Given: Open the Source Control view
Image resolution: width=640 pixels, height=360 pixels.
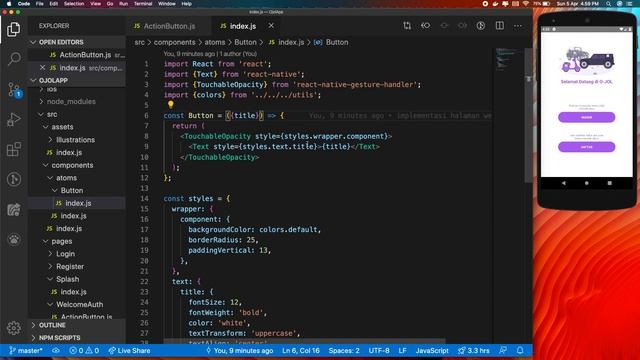Looking at the screenshot, I should click(14, 89).
